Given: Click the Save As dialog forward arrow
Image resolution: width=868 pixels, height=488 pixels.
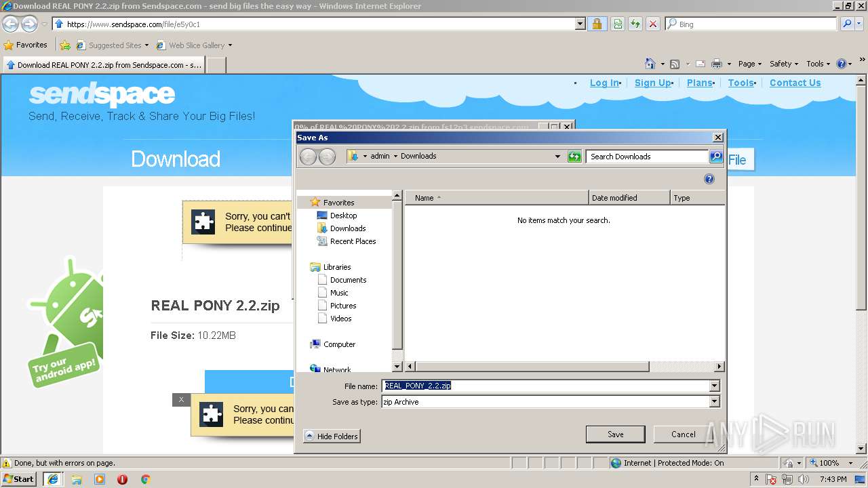Looking at the screenshot, I should (x=327, y=157).
